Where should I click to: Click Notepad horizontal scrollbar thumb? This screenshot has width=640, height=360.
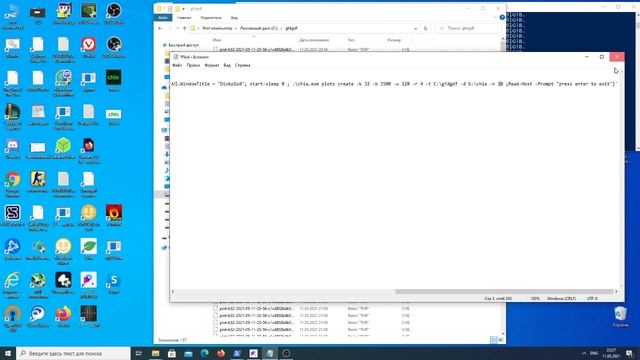coord(504,291)
